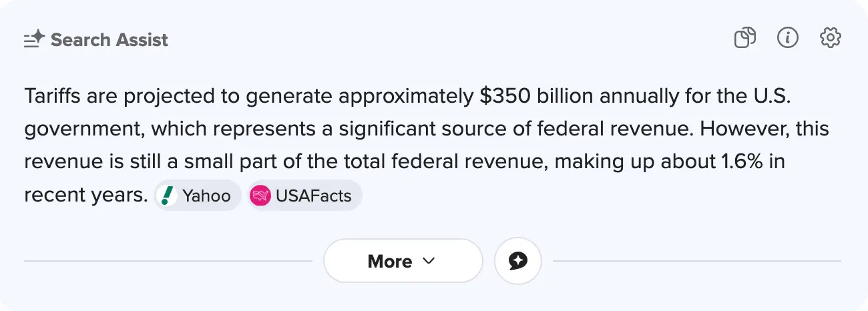The width and height of the screenshot is (868, 311).
Task: Click the pink USAFacts logo icon
Action: pos(260,196)
